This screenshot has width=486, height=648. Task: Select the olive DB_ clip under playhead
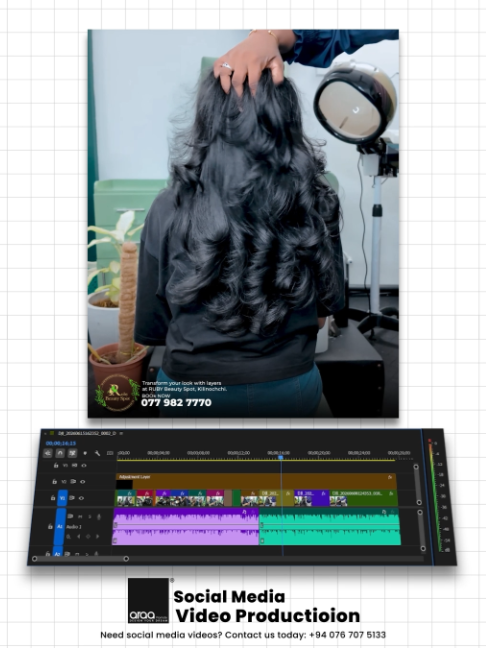(276, 498)
